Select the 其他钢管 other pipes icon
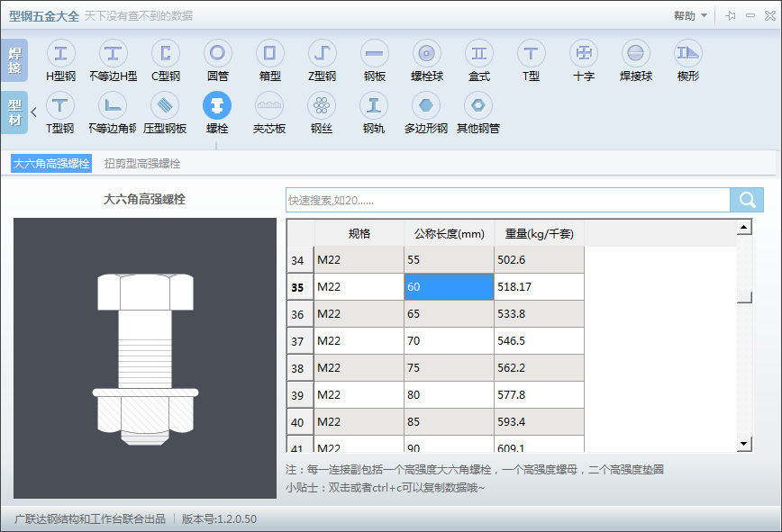The width and height of the screenshot is (782, 532). tap(478, 105)
